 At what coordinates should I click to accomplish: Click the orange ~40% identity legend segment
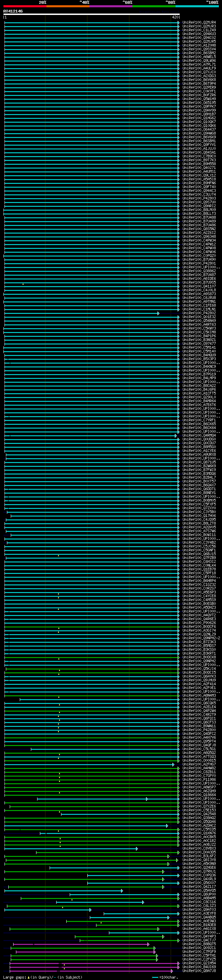[x=68, y=6]
